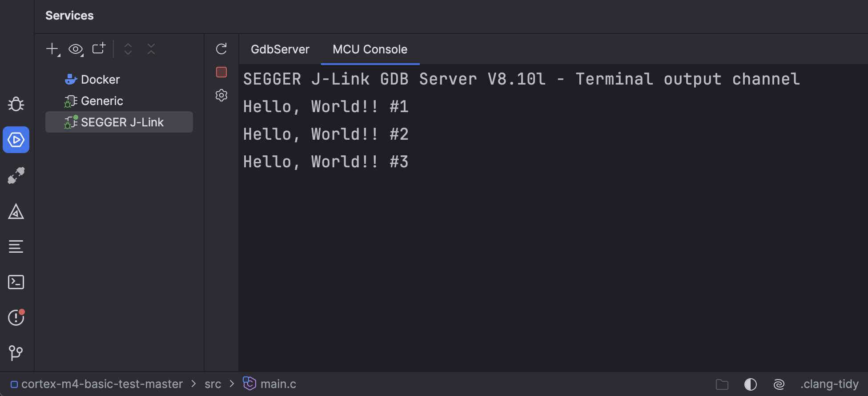Rerun the server with the refresh icon
This screenshot has width=868, height=396.
tap(221, 49)
